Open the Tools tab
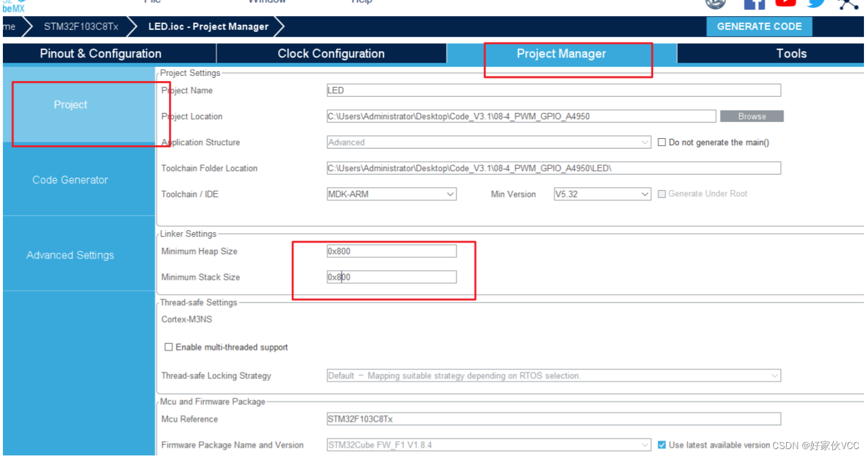The height and width of the screenshot is (456, 868). click(791, 54)
